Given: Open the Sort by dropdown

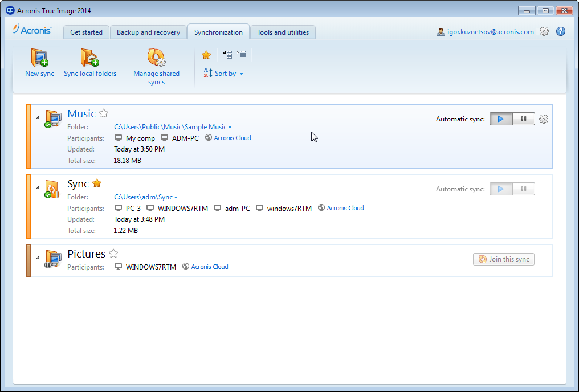Looking at the screenshot, I should (x=223, y=73).
